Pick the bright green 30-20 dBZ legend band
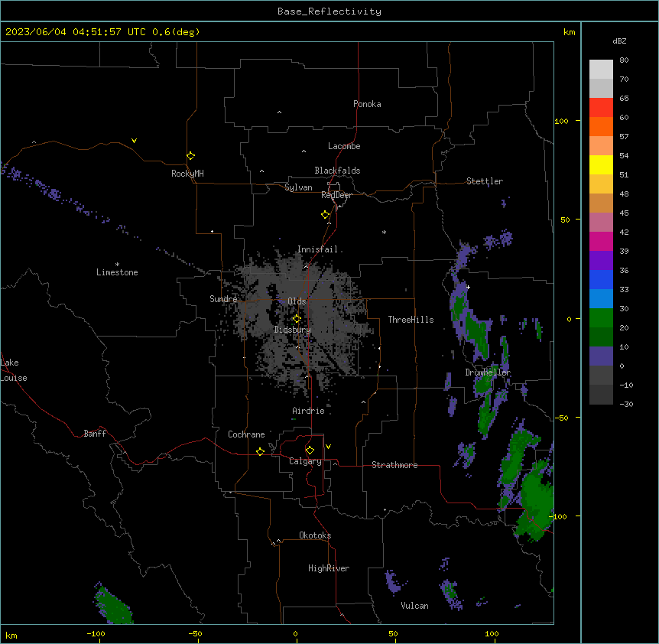 pos(601,318)
